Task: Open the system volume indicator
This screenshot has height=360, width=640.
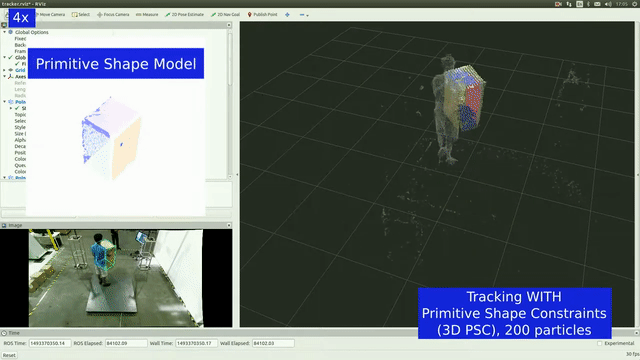Action: tap(608, 4)
